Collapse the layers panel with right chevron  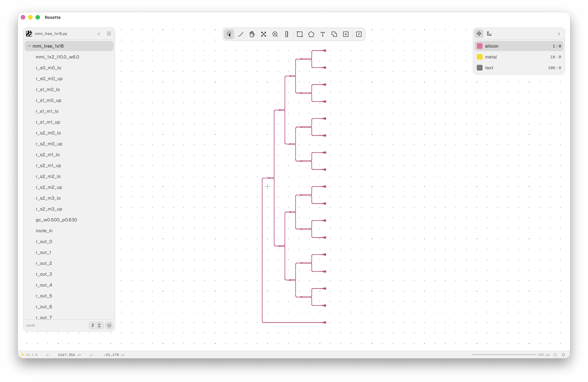pyautogui.click(x=559, y=34)
